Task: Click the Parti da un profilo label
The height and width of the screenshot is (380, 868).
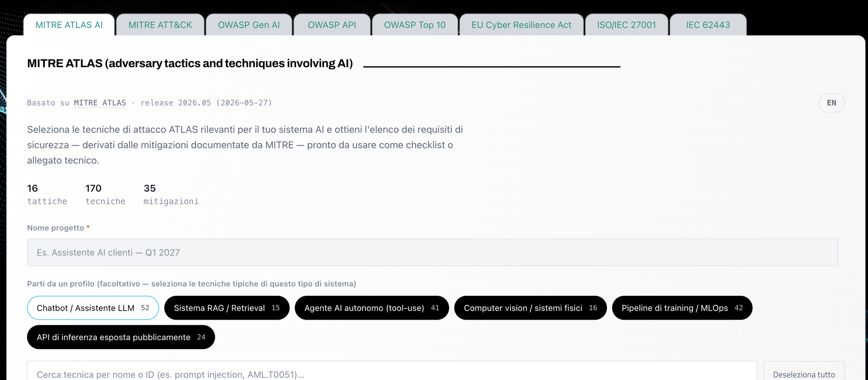Action: tap(191, 284)
